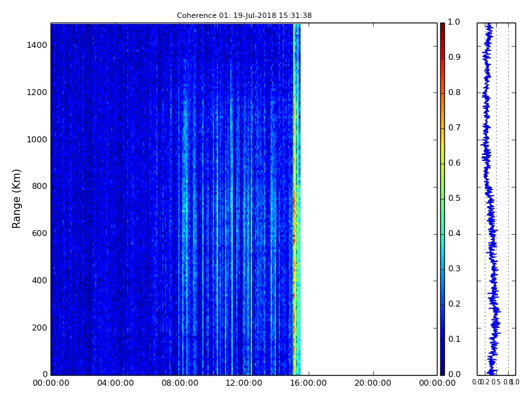The width and height of the screenshot is (532, 399).
Task: Click the blue coherence profile line plot
Action: tap(490, 199)
